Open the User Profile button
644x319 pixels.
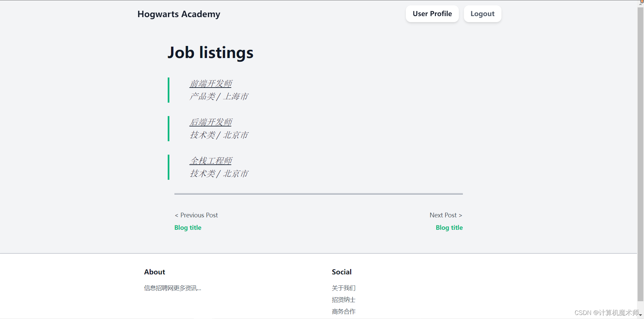432,14
